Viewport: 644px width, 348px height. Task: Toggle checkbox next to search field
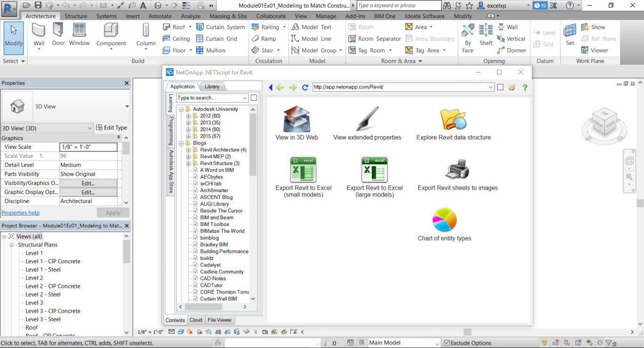click(254, 98)
